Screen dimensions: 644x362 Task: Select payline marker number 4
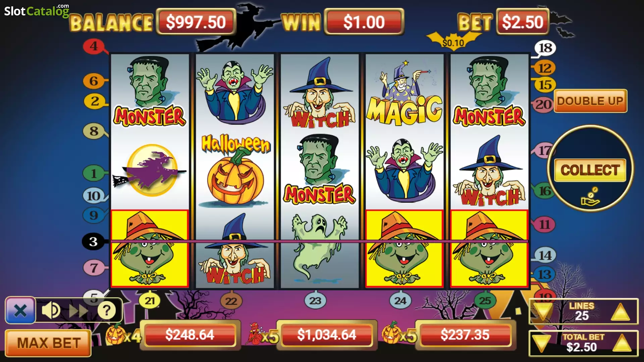[94, 46]
